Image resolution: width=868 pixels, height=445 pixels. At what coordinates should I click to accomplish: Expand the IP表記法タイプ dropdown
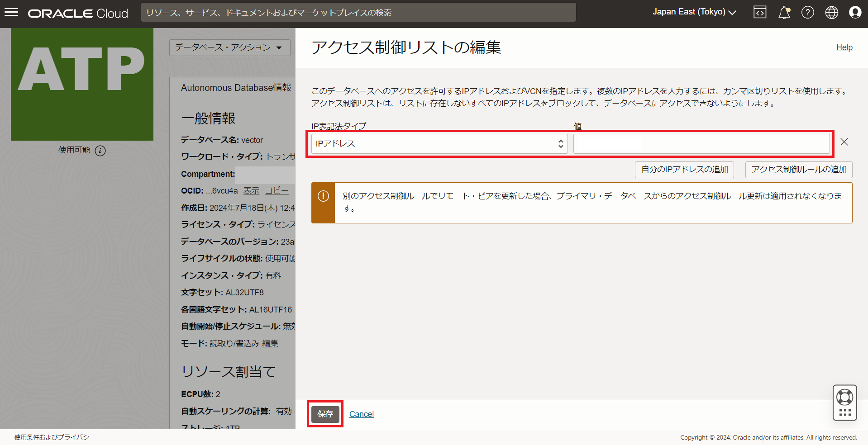coord(439,144)
